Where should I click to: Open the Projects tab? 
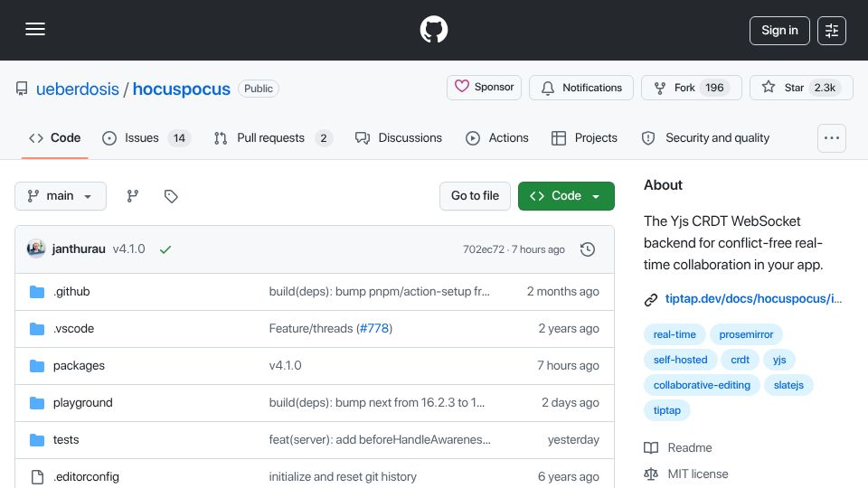point(584,137)
